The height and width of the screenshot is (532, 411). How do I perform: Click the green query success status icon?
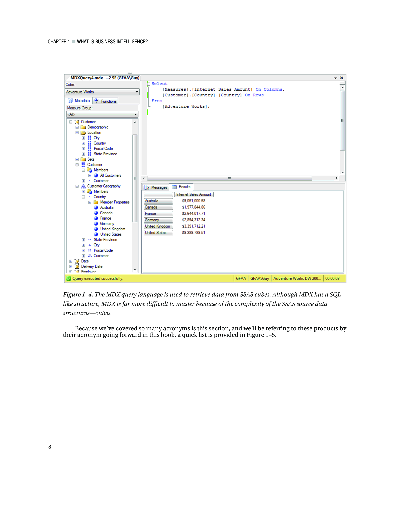pyautogui.click(x=69, y=278)
